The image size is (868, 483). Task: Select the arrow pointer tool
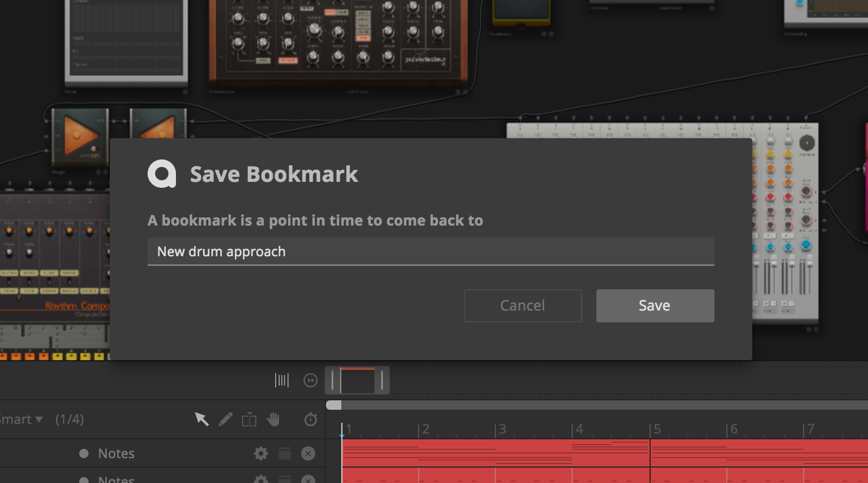pos(202,419)
